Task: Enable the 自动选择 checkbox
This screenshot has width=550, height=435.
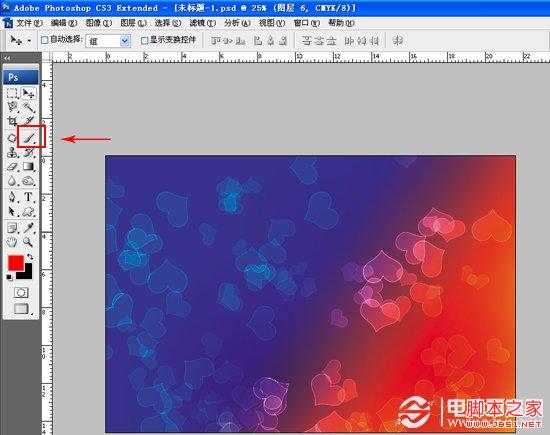Action: click(x=45, y=40)
